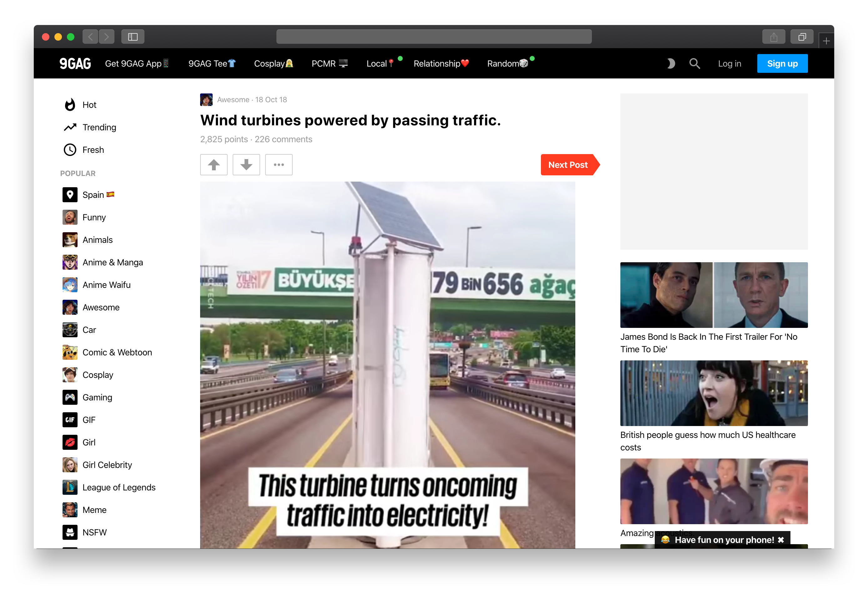Click the Sign up button
This screenshot has height=597, width=868.
pos(782,63)
